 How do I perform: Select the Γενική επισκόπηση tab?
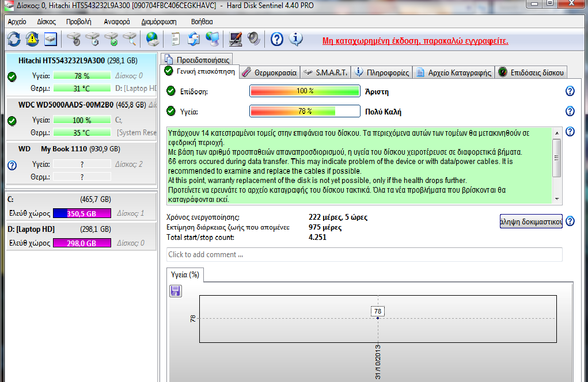[x=200, y=71]
